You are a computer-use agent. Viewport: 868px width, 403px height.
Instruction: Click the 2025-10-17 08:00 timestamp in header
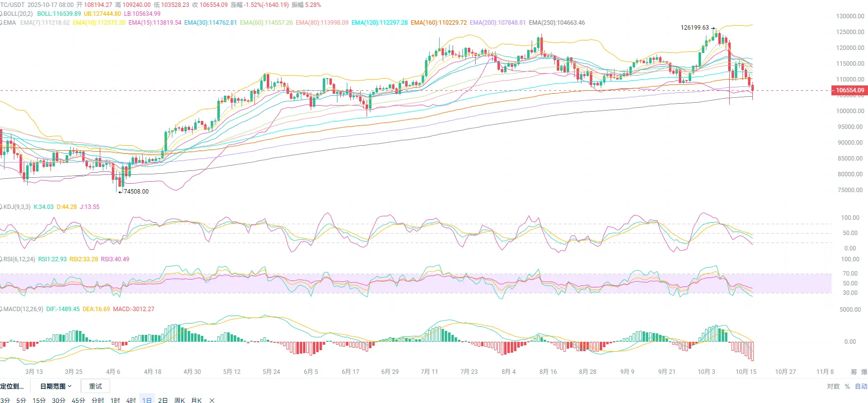click(x=50, y=5)
